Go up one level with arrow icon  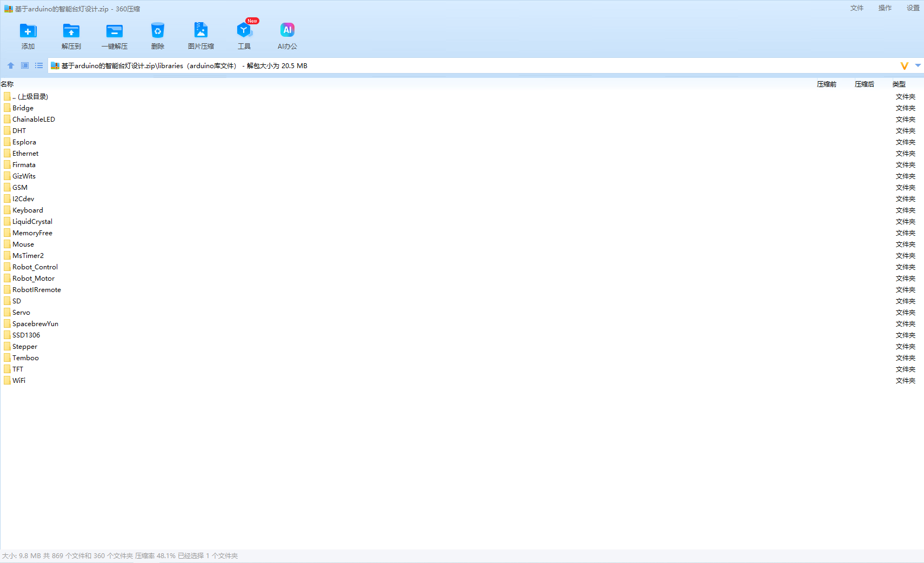(x=11, y=65)
